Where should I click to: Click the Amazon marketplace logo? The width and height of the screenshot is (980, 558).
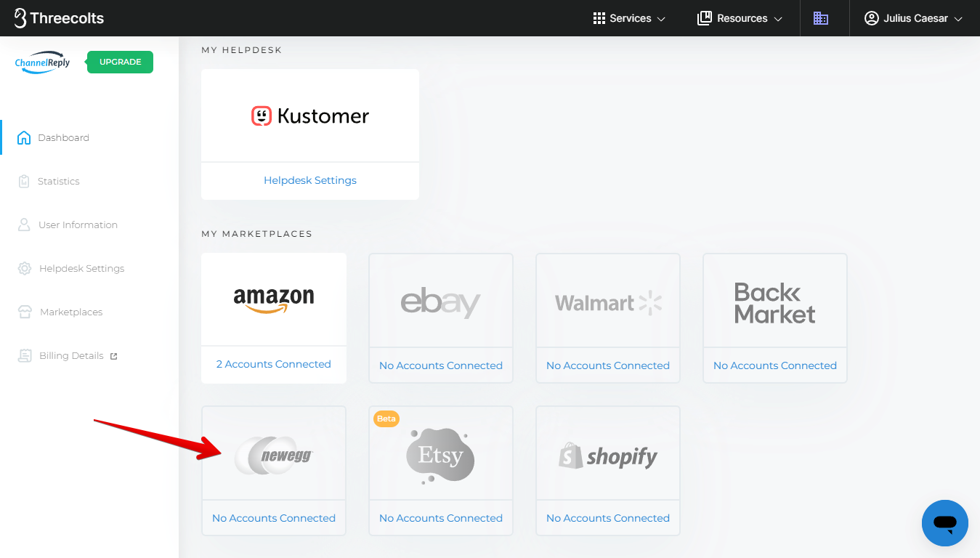pyautogui.click(x=274, y=299)
